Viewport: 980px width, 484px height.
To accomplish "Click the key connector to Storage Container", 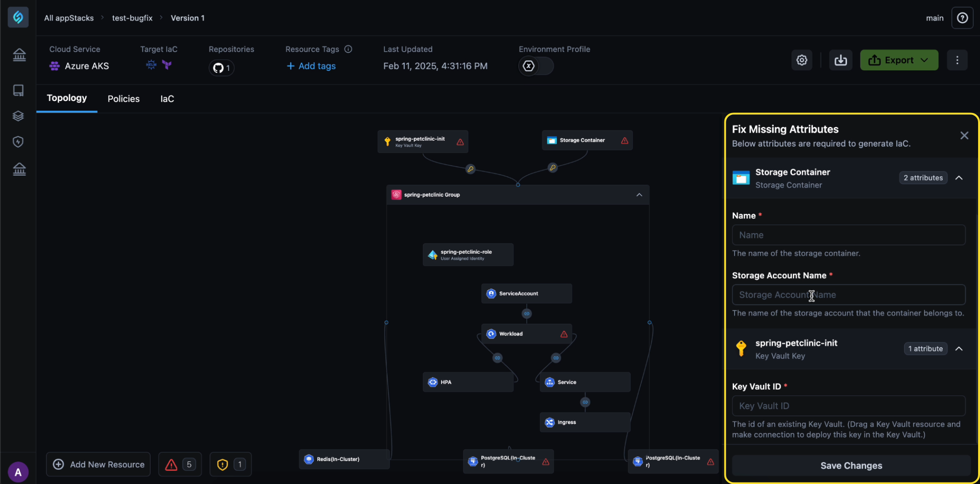I will tap(553, 168).
